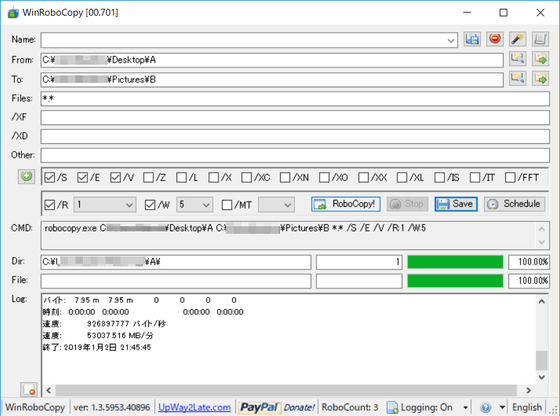The width and height of the screenshot is (560, 416).
Task: Click the Logging: On icon in status bar
Action: [x=392, y=407]
